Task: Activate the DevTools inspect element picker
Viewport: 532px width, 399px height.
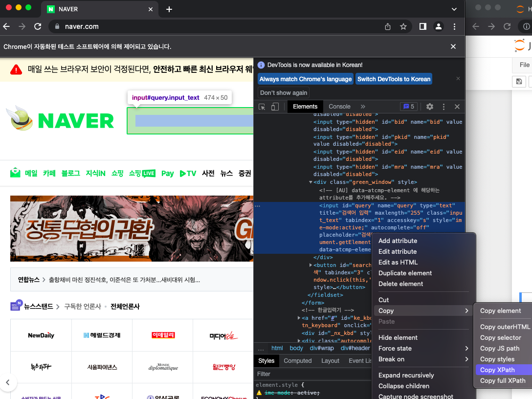Action: pyautogui.click(x=262, y=107)
